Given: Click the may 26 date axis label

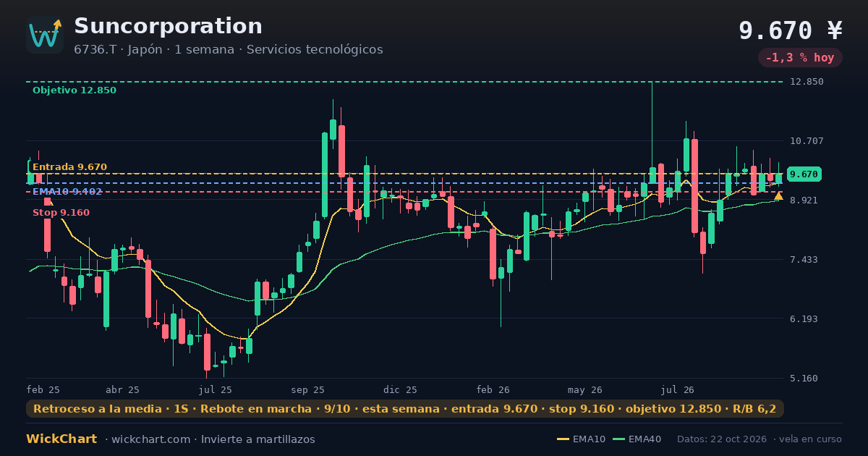Looking at the screenshot, I should pos(586,390).
